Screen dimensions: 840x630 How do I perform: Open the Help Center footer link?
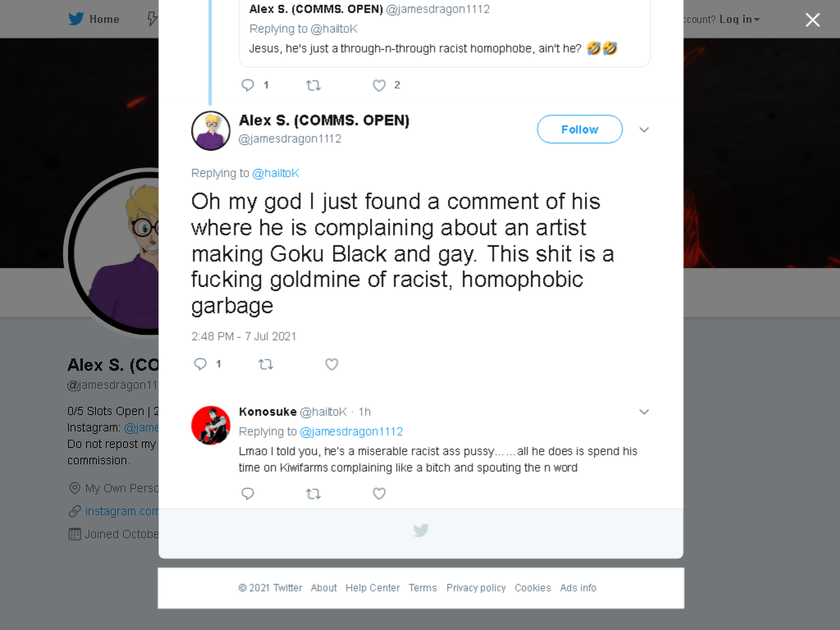coord(372,587)
